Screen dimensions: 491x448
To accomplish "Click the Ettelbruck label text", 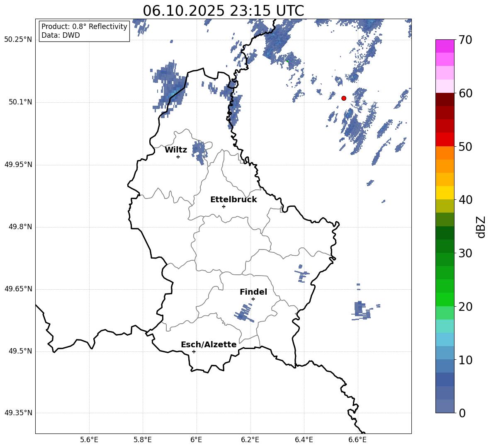I will (x=233, y=200).
